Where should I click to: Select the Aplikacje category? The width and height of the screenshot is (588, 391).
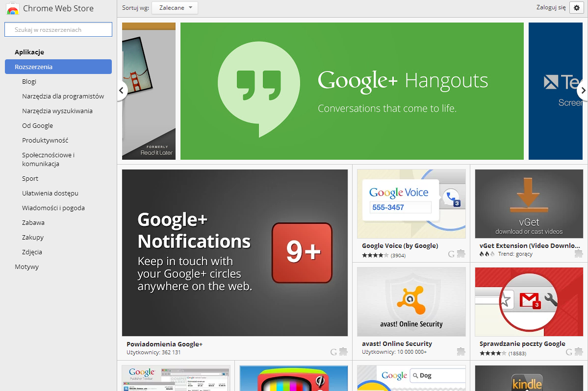pos(29,52)
